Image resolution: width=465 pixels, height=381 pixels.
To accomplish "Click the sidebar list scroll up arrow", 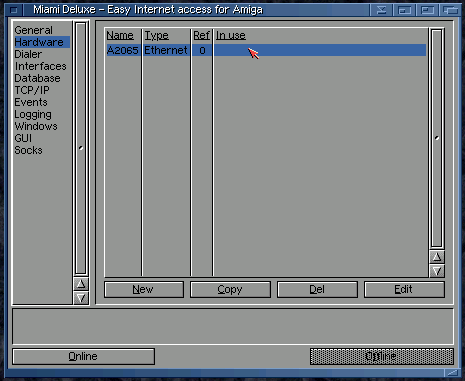I will 81,284.
